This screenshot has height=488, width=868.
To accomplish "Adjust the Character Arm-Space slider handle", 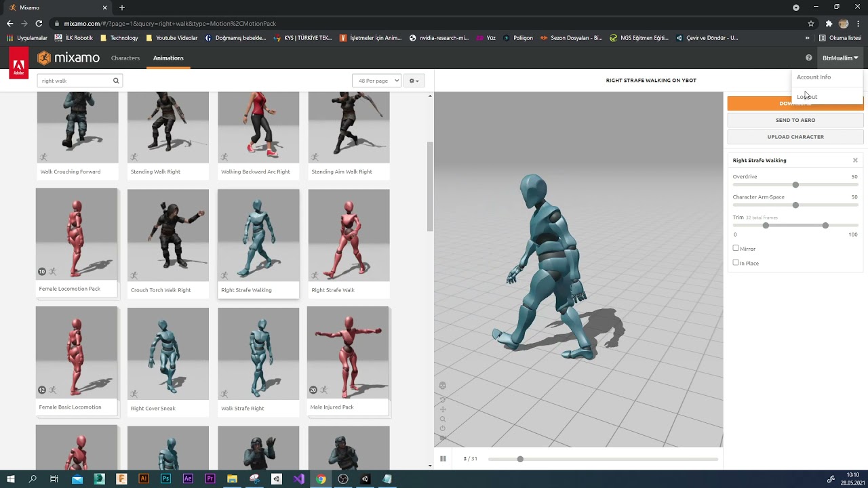I will coord(795,205).
